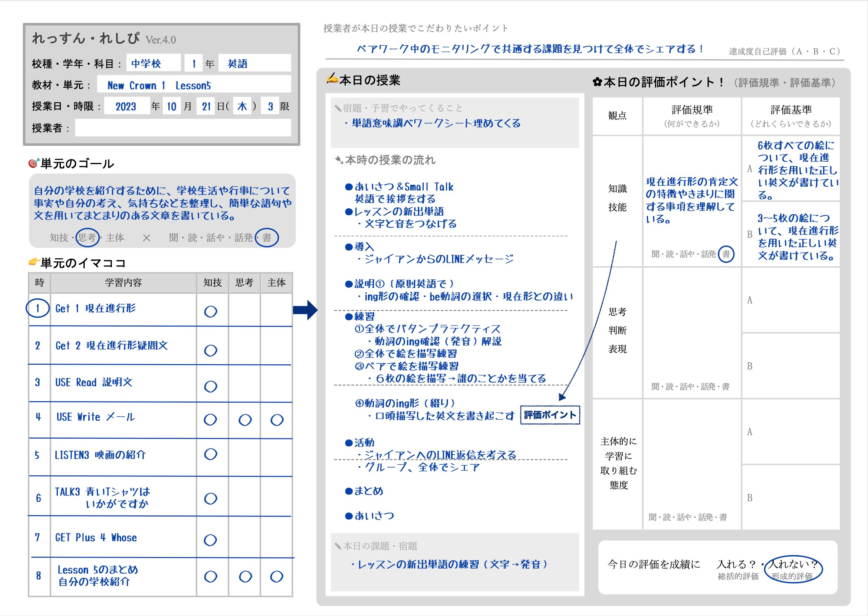Click the 中学校 school type field
The width and height of the screenshot is (868, 616).
pyautogui.click(x=154, y=63)
